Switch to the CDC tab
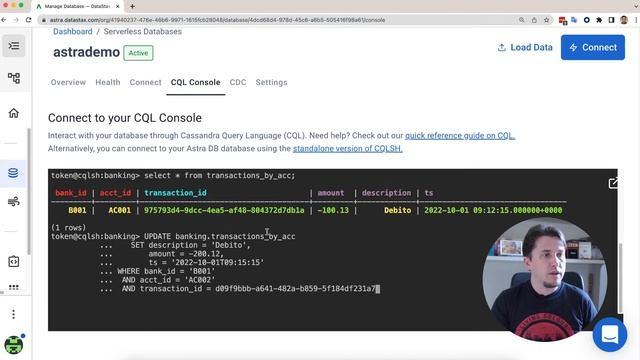The image size is (640, 360). 238,82
